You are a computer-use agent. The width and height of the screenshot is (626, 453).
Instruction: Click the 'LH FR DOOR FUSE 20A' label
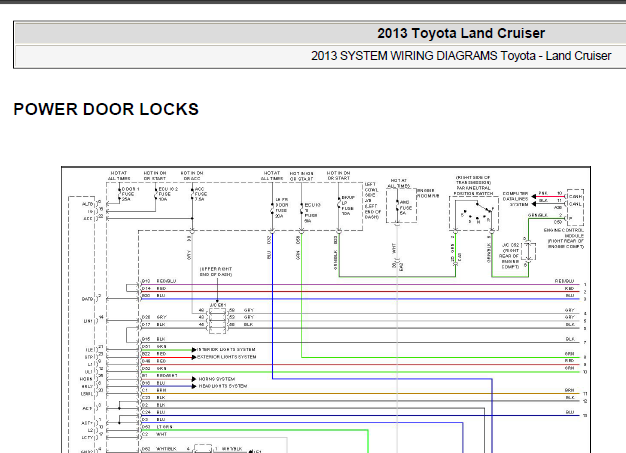281,208
